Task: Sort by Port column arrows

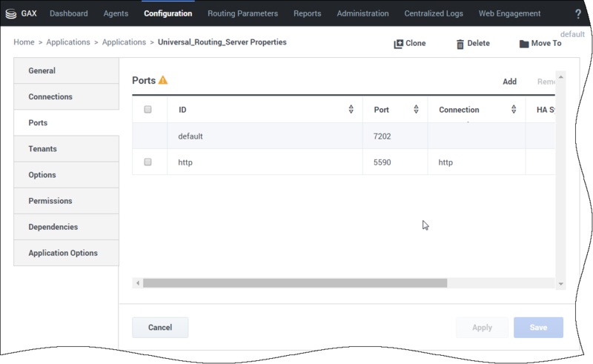Action: 416,110
